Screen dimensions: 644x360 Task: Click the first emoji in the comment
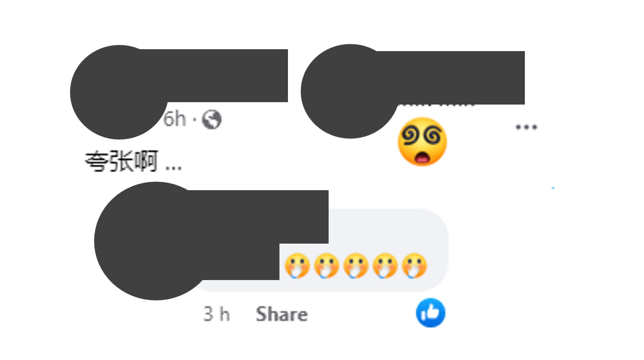297,266
